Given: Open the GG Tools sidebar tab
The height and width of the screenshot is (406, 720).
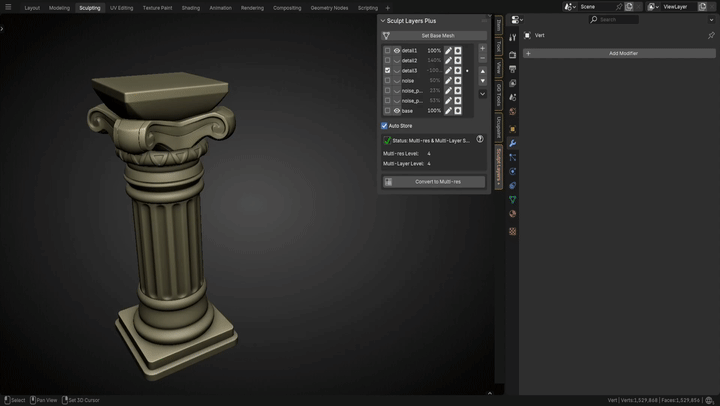Looking at the screenshot, I should click(x=499, y=94).
